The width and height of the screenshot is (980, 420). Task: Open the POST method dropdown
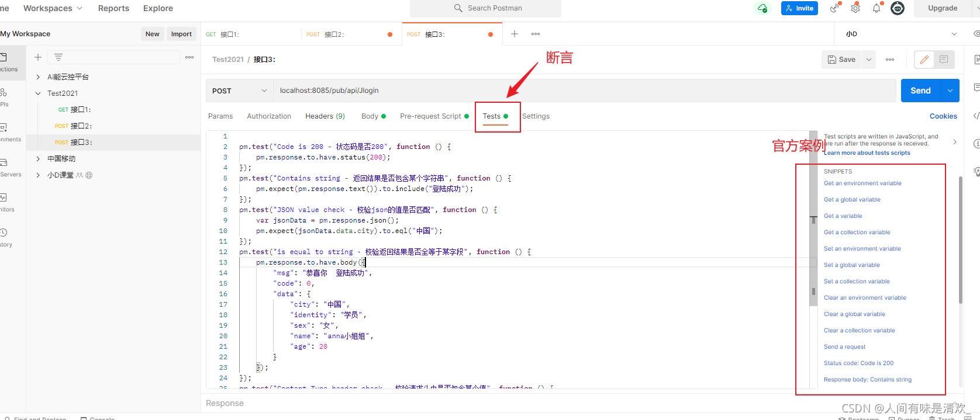(x=239, y=91)
